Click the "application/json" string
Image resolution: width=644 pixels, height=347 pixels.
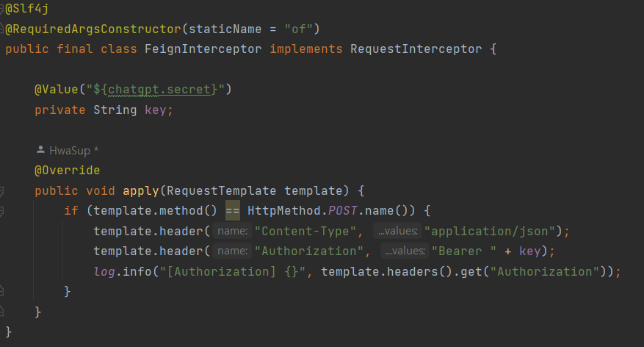point(490,231)
